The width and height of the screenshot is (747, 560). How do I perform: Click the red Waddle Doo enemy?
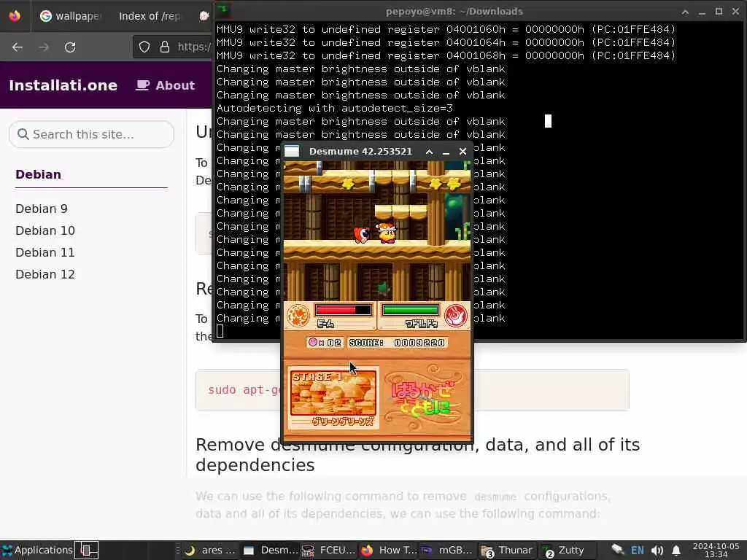(x=363, y=234)
